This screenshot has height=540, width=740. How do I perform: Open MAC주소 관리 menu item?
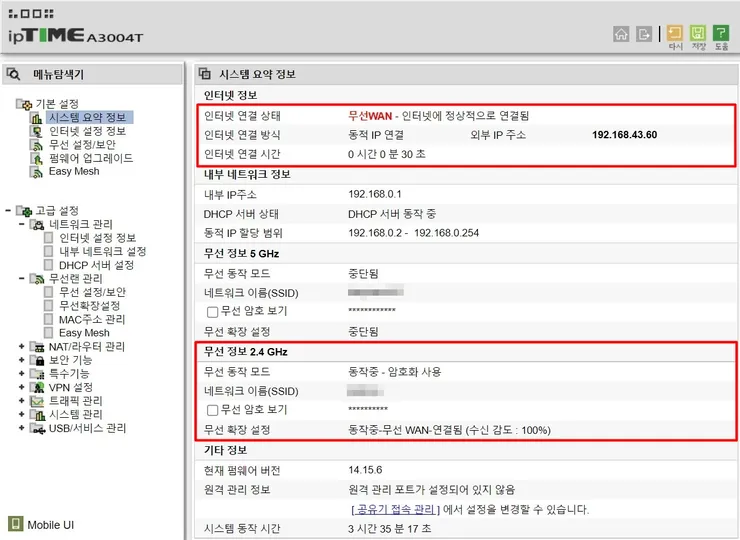(x=92, y=320)
